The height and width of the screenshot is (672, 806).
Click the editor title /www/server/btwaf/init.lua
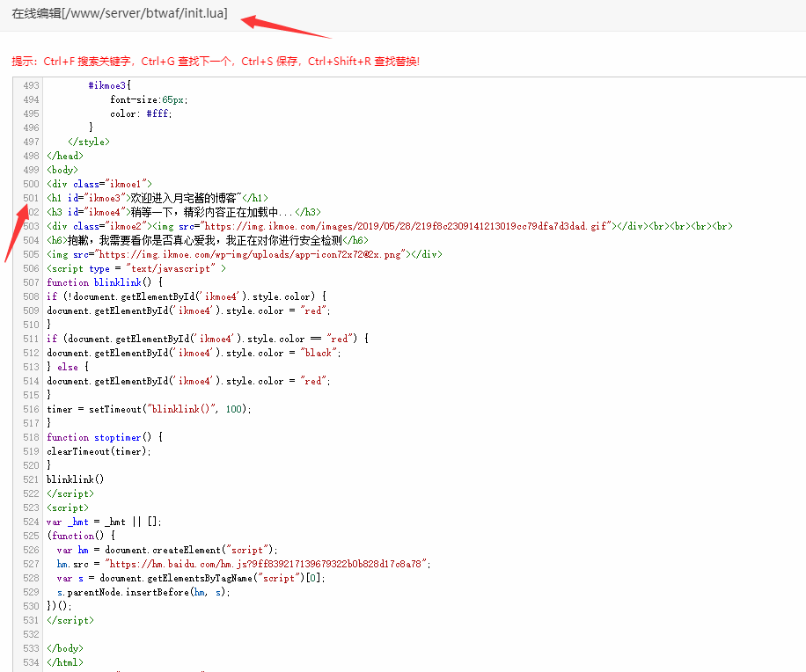tap(120, 13)
